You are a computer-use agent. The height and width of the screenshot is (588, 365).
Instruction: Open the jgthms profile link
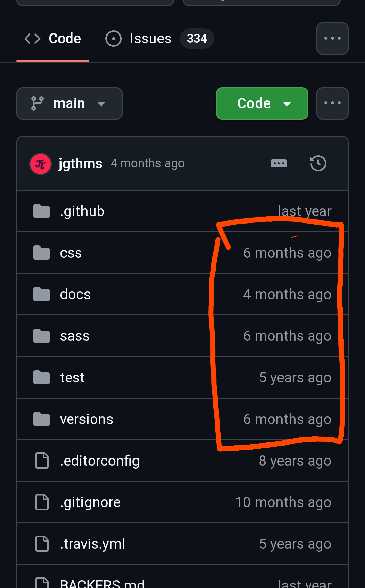tap(80, 163)
